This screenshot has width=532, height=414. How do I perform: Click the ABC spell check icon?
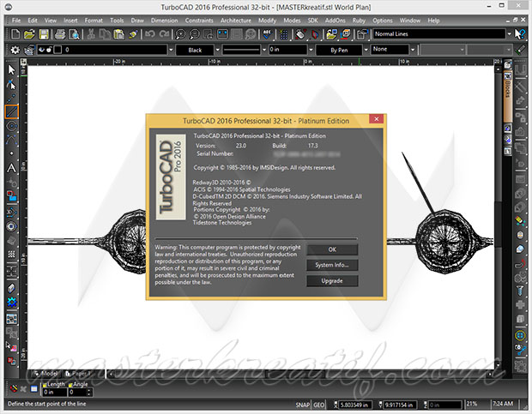coord(267,34)
